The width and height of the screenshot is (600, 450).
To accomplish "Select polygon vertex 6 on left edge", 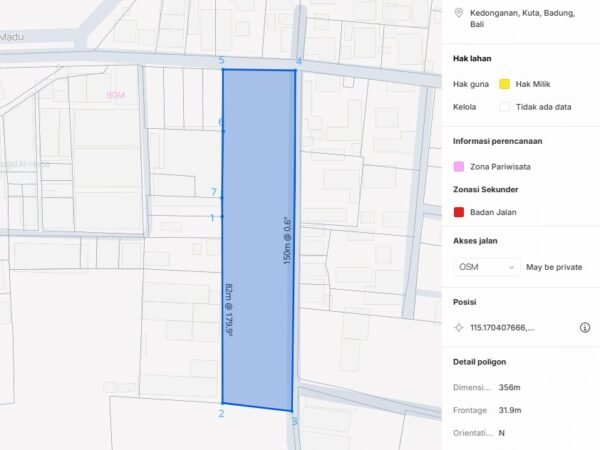I will click(x=222, y=130).
